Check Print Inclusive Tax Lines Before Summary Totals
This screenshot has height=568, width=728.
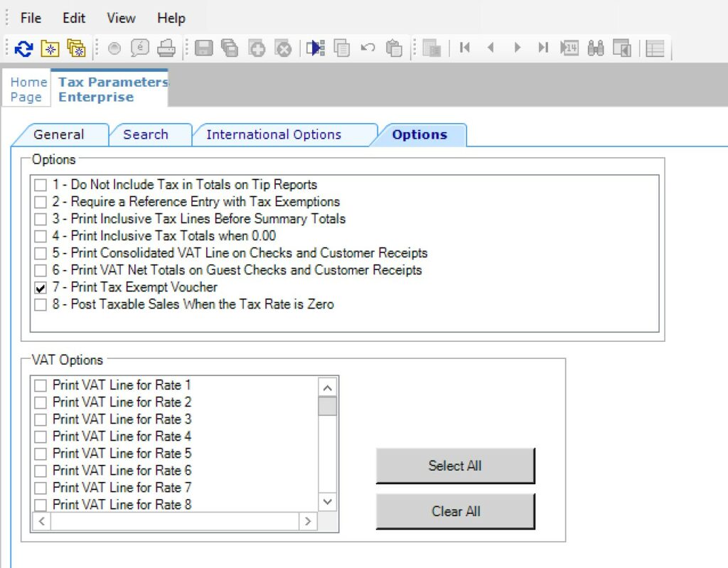(x=41, y=219)
